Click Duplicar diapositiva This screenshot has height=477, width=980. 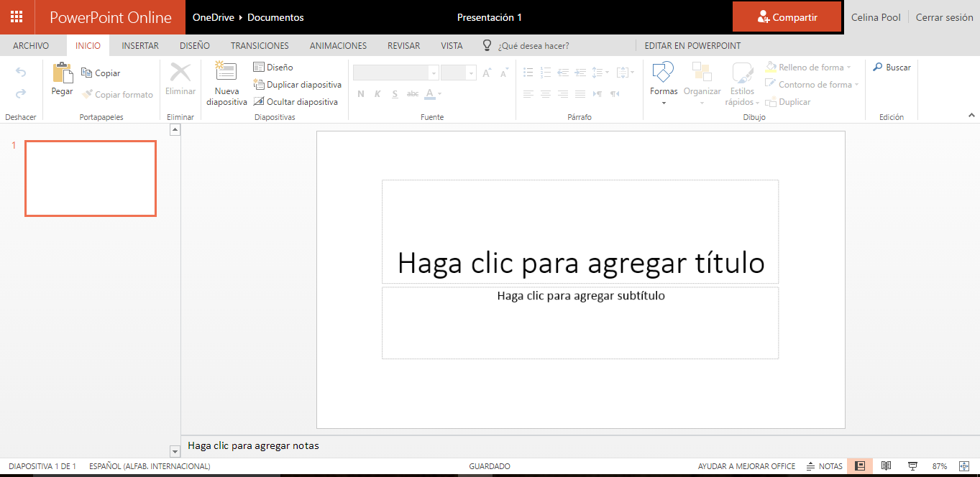(x=298, y=85)
